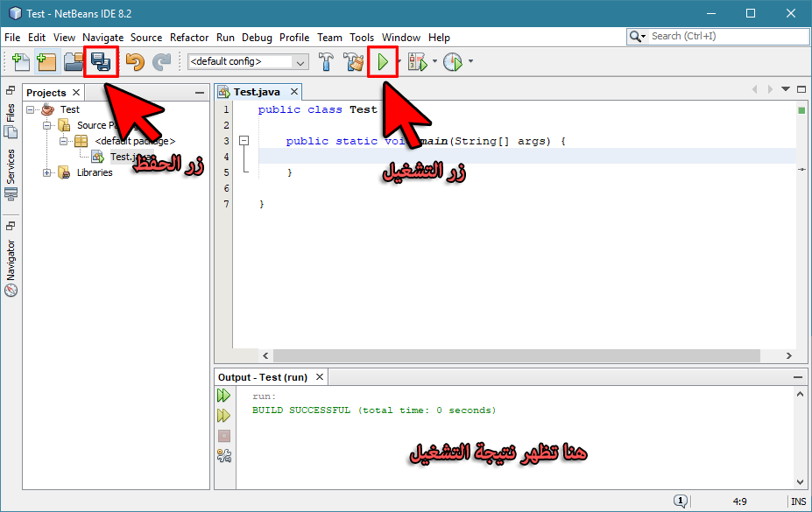Open the Window menu
Screen dimensions: 812x512
[x=401, y=38]
